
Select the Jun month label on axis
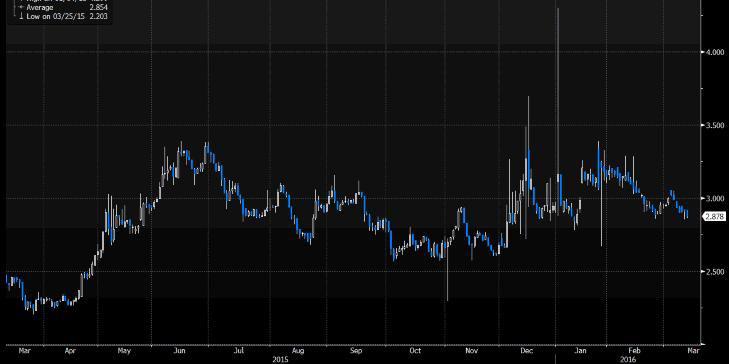[179, 351]
